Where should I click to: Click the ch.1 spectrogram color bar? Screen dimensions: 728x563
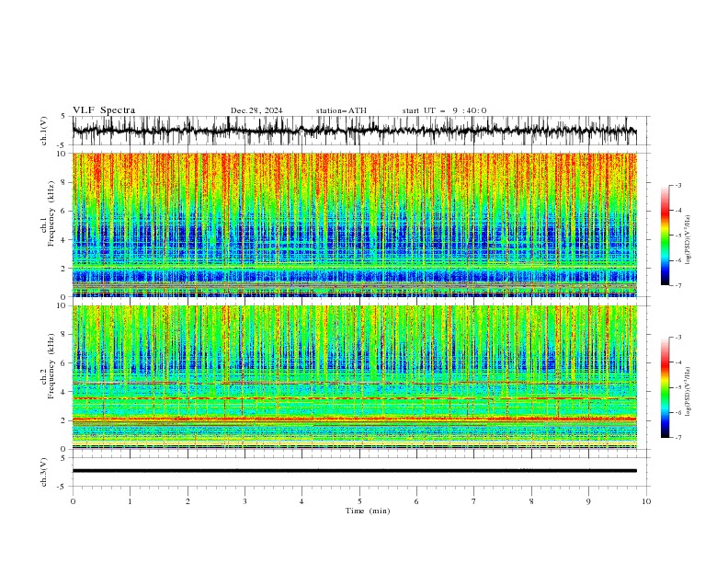[665, 236]
